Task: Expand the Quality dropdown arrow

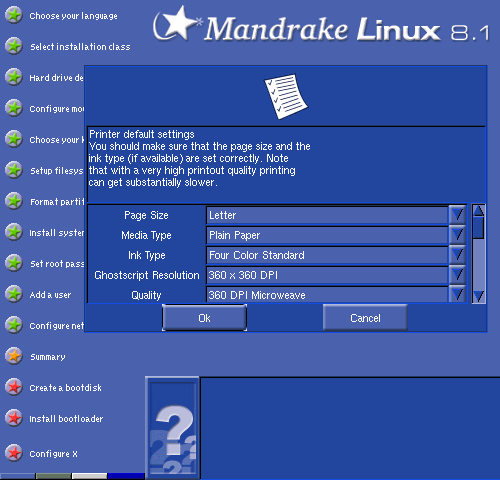Action: coord(457,294)
